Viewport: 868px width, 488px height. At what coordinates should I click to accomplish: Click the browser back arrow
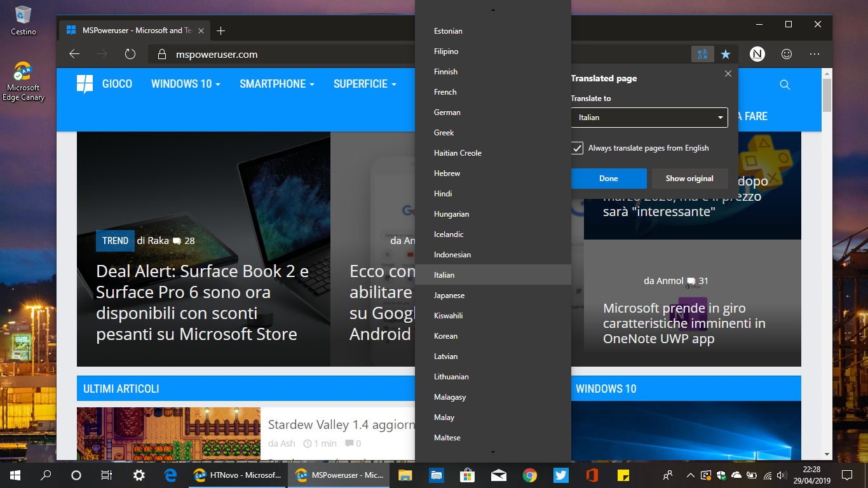click(x=74, y=55)
